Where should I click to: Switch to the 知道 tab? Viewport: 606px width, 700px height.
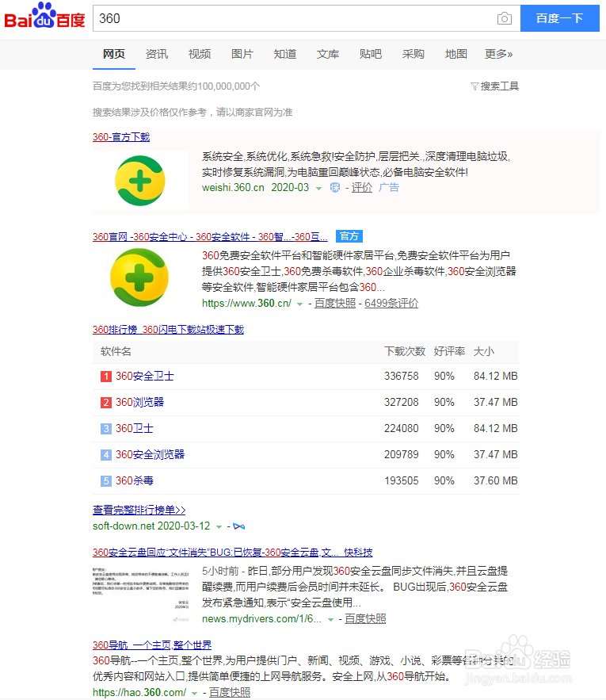pos(285,54)
